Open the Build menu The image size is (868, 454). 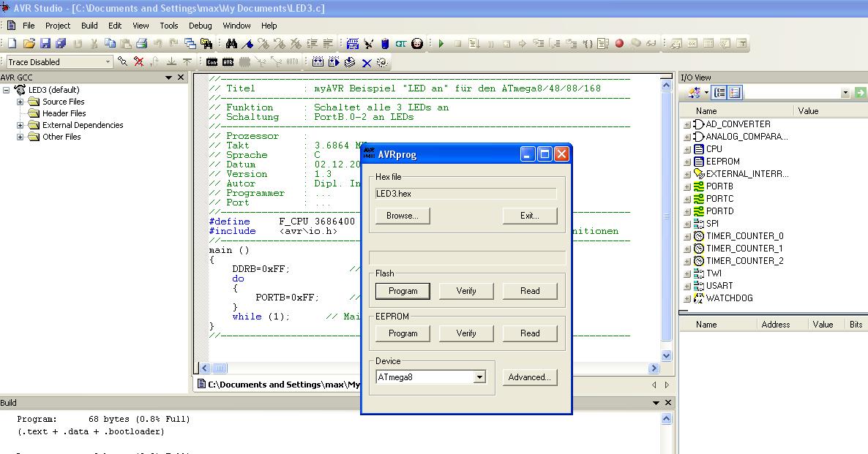point(89,26)
